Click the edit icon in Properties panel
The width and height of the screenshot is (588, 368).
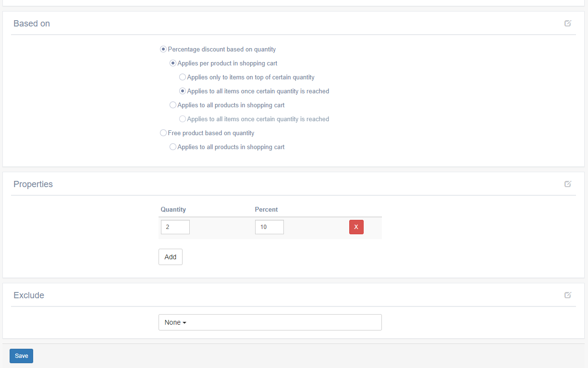point(568,184)
